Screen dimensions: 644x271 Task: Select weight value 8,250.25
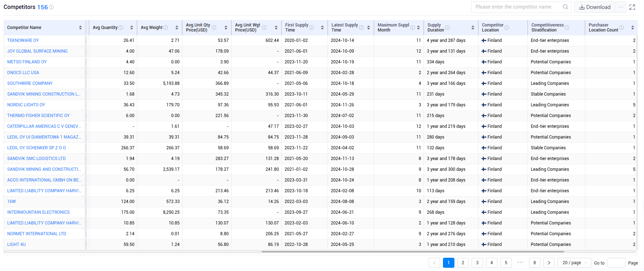click(x=171, y=212)
